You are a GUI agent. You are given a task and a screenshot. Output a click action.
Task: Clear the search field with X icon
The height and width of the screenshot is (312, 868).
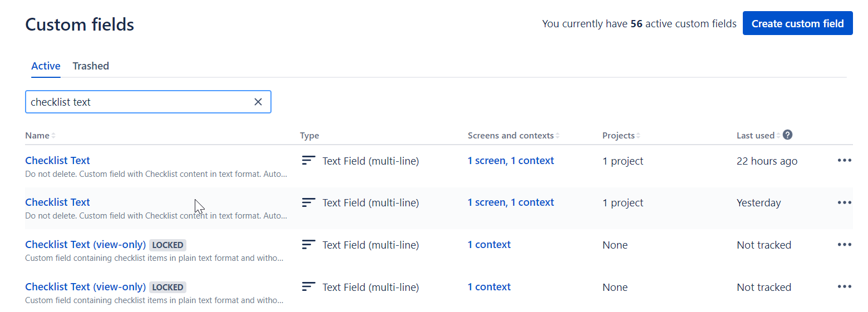pyautogui.click(x=258, y=102)
